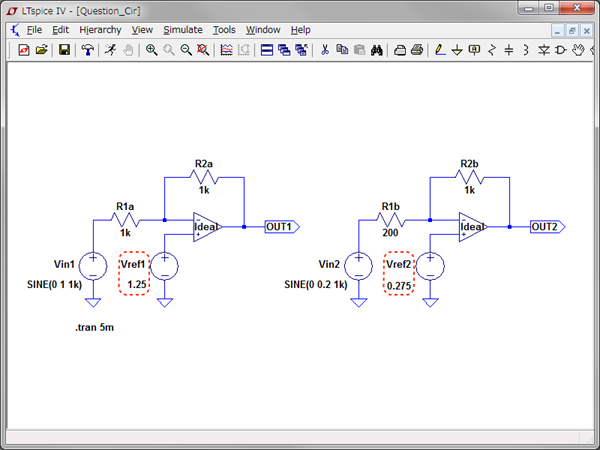This screenshot has height=450, width=600.
Task: Click the Cut scissors icon
Action: (324, 49)
